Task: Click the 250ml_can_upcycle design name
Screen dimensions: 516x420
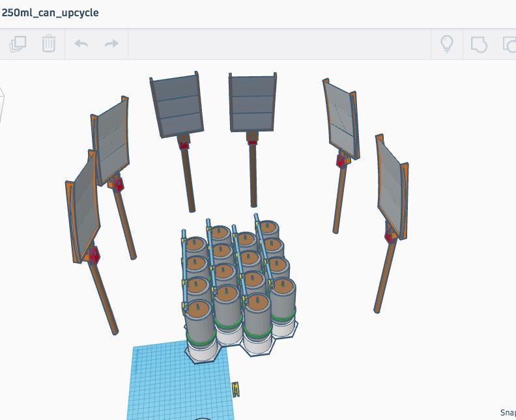Action: tap(50, 13)
